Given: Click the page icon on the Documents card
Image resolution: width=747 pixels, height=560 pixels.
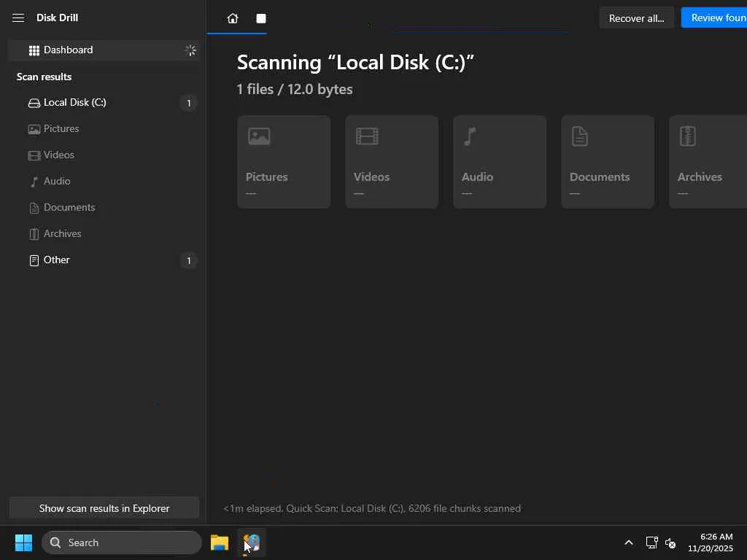Looking at the screenshot, I should (580, 136).
